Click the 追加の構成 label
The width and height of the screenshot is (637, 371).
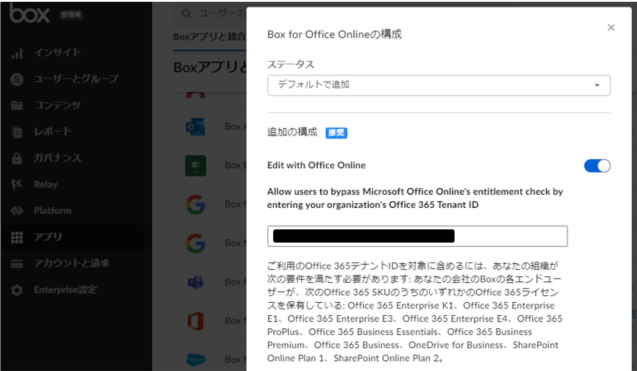292,132
